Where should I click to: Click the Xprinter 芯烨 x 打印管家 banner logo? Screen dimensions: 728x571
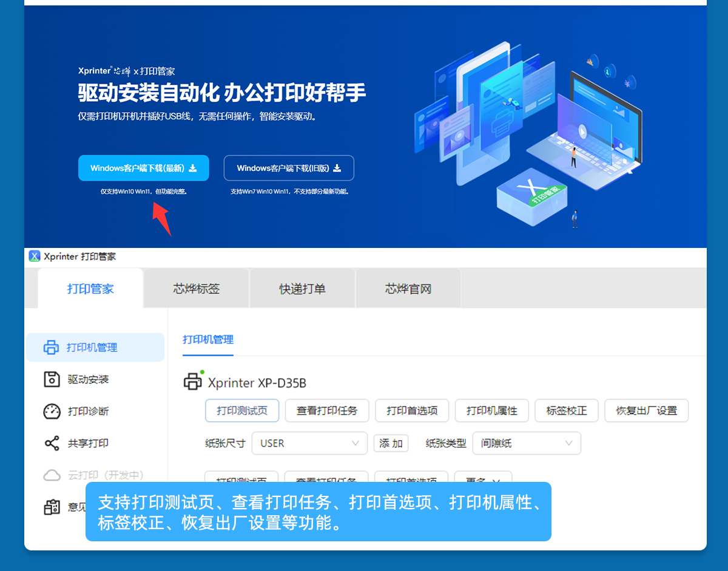[126, 71]
